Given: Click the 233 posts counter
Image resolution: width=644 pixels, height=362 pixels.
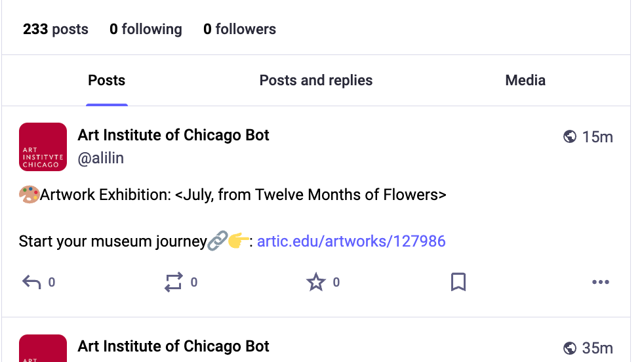Looking at the screenshot, I should tap(56, 29).
